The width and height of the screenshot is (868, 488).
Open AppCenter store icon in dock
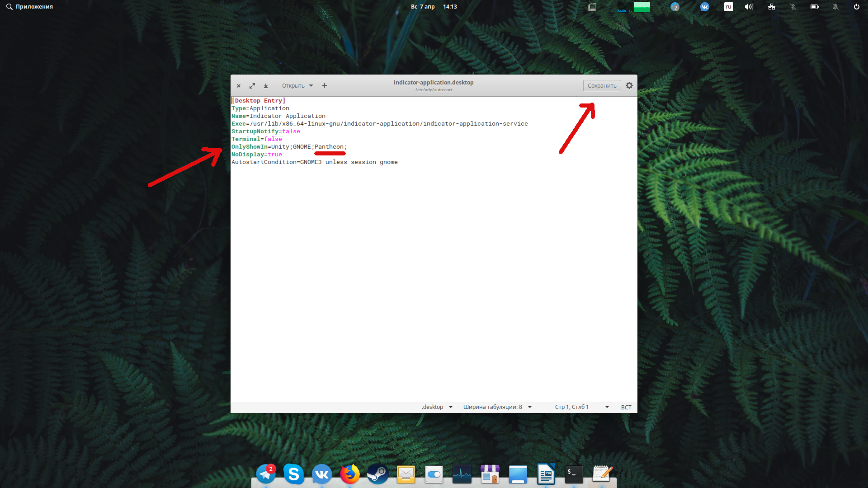[490, 474]
